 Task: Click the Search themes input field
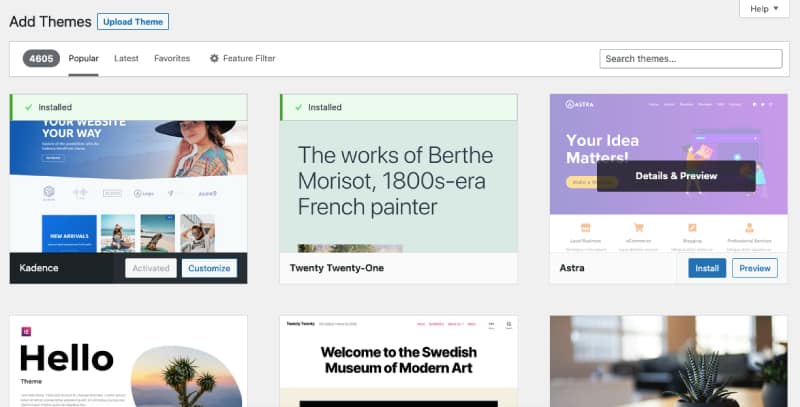click(690, 59)
